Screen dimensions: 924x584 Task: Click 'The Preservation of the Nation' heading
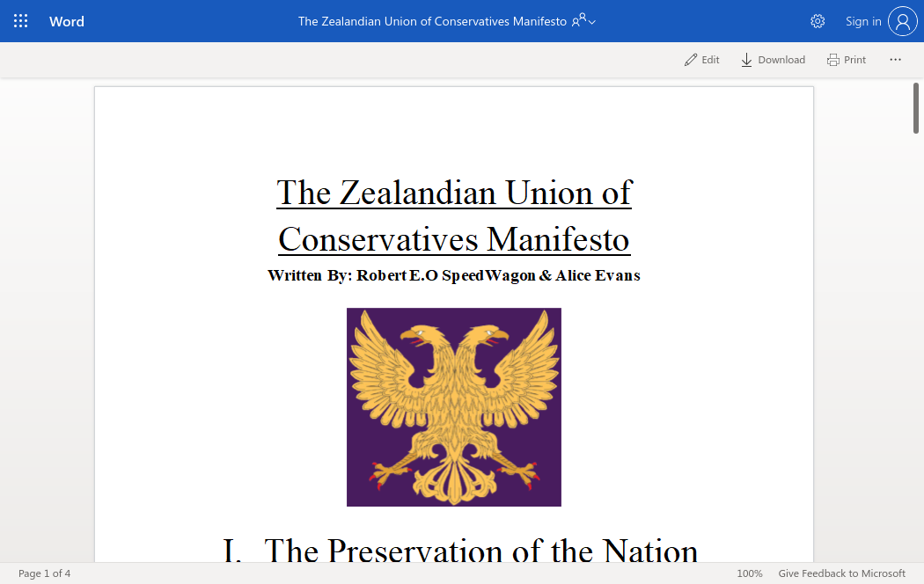click(x=480, y=551)
